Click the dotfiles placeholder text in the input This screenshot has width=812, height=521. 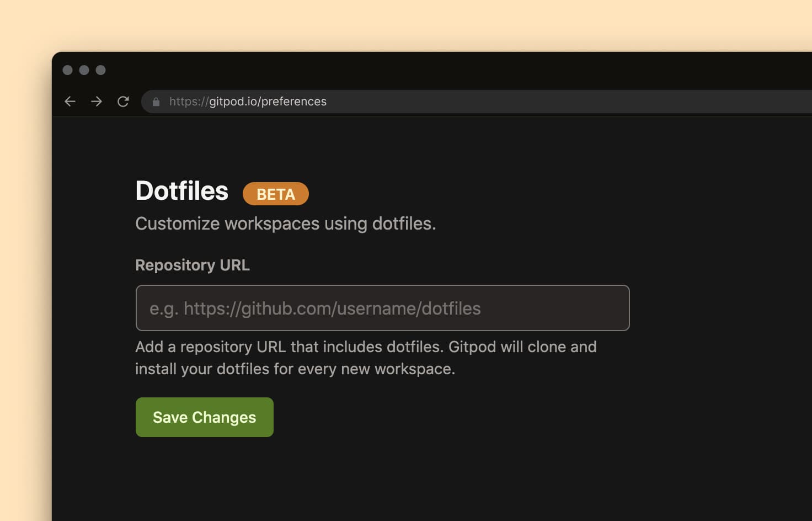316,308
